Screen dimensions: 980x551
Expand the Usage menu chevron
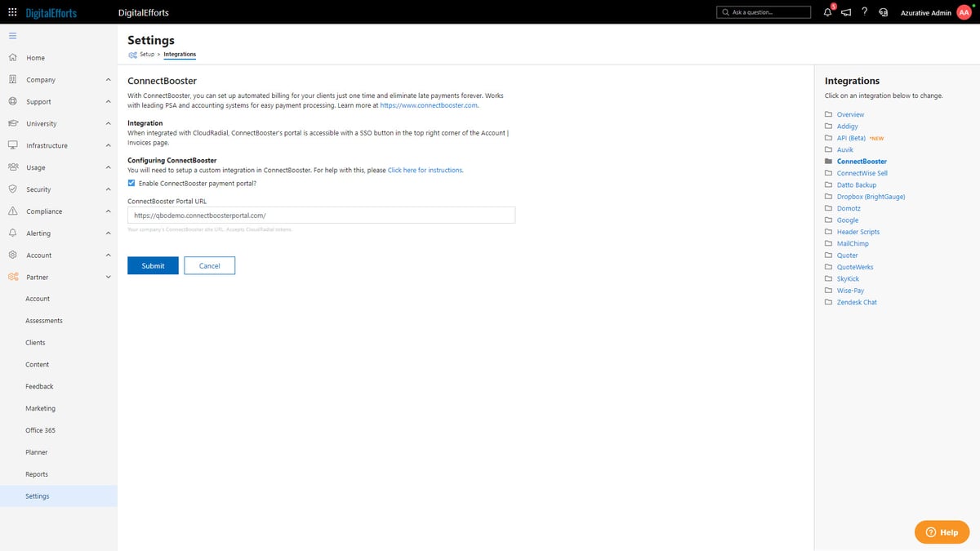pos(109,167)
